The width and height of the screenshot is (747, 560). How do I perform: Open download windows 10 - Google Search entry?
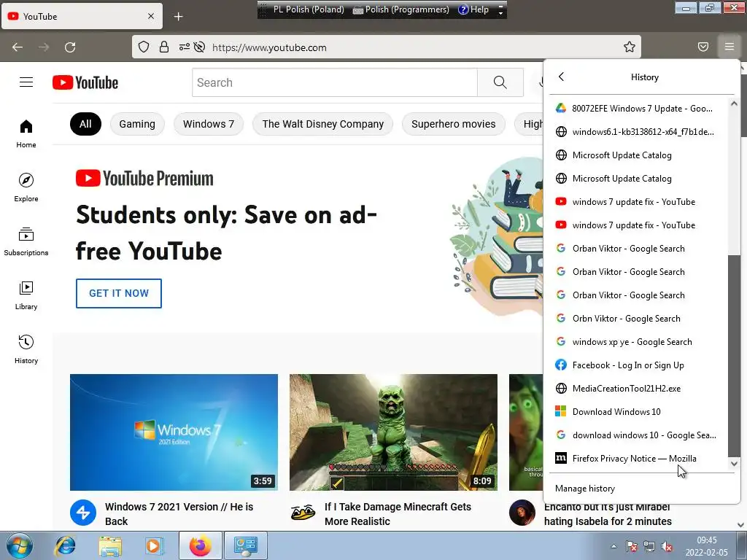pos(638,435)
